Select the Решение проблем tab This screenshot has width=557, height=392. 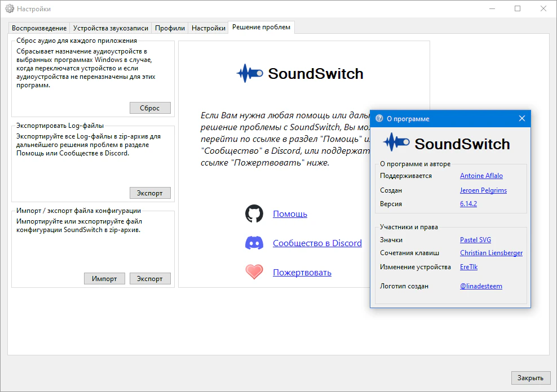(261, 27)
